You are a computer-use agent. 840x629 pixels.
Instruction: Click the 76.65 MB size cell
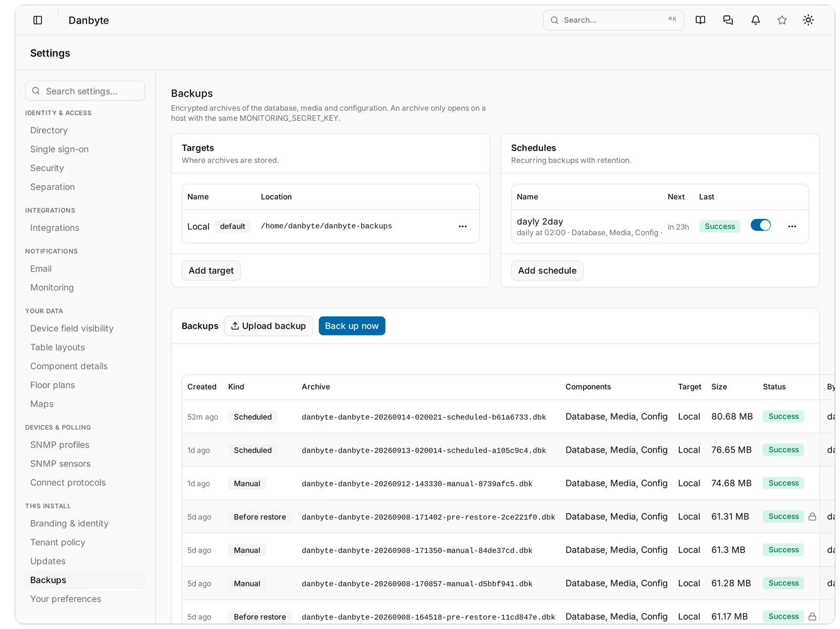[731, 450]
